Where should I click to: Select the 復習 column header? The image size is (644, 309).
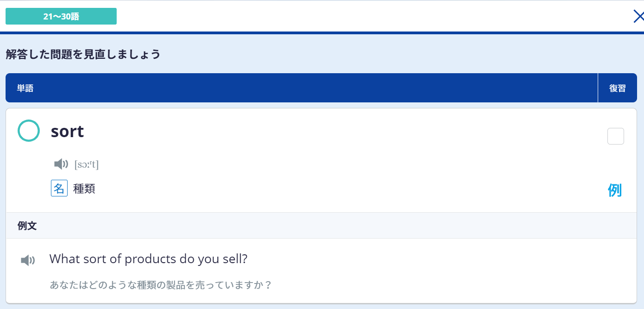click(x=618, y=88)
